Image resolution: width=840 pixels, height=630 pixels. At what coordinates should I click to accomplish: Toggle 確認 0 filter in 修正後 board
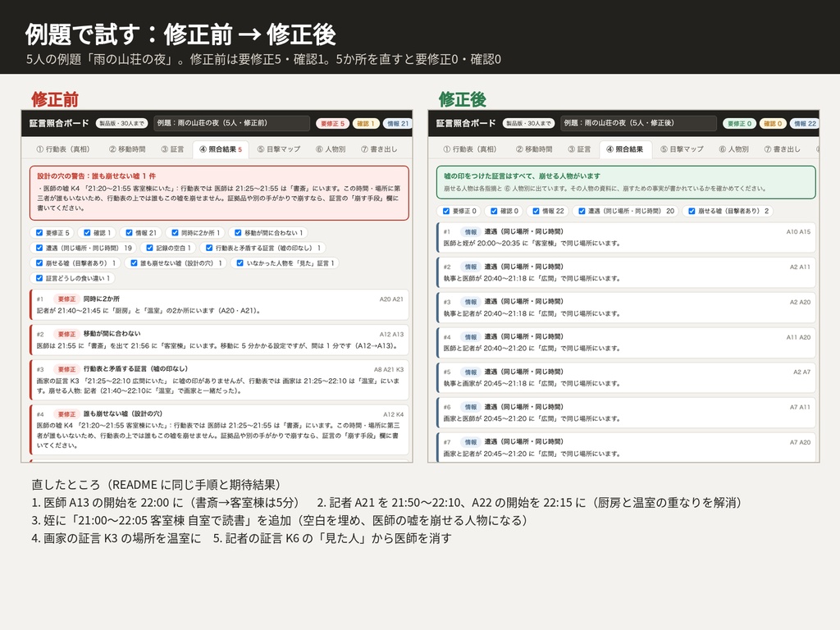494,211
